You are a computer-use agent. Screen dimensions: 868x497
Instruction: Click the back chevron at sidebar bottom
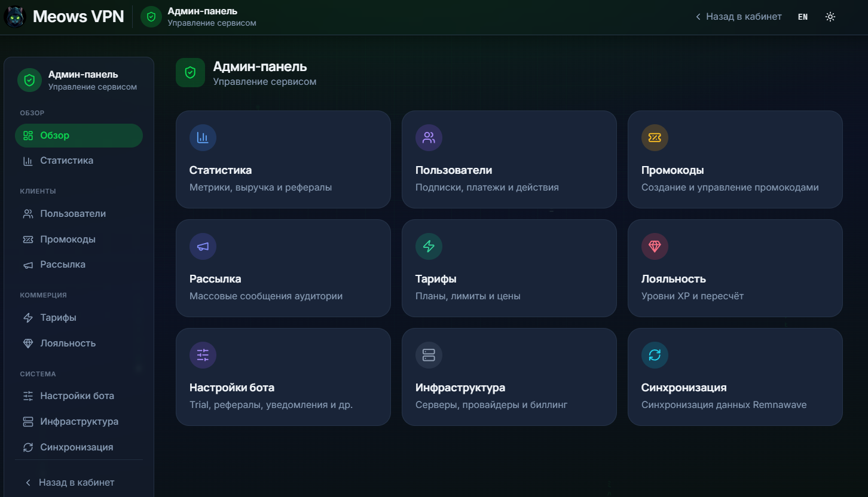pos(28,483)
